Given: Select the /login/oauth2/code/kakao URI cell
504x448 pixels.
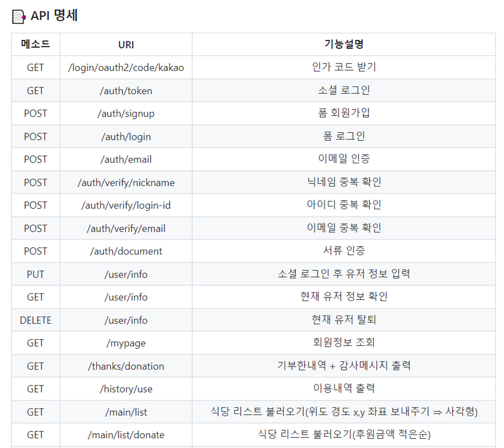Looking at the screenshot, I should point(127,68).
